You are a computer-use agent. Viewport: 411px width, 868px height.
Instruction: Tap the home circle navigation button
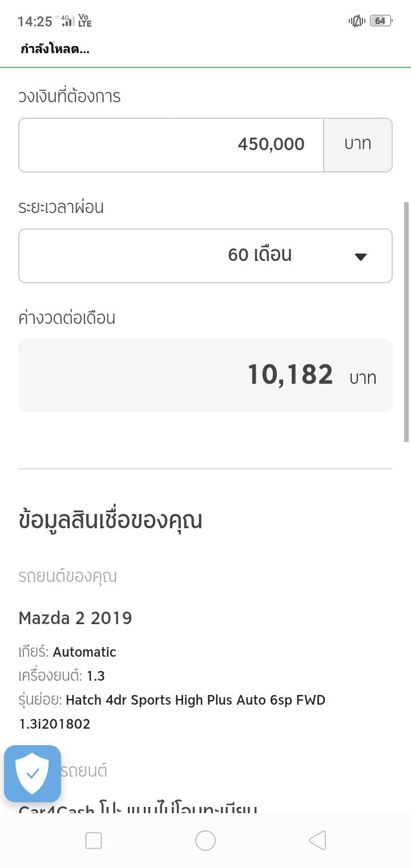click(205, 841)
